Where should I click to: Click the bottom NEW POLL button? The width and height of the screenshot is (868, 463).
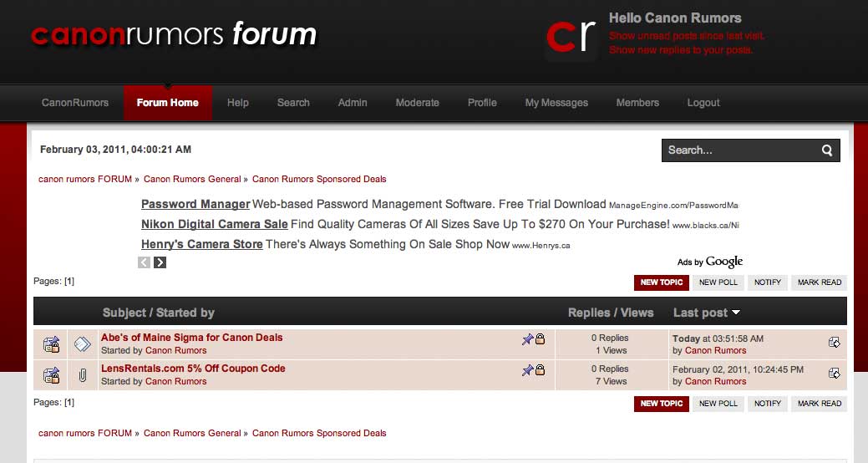pyautogui.click(x=718, y=404)
